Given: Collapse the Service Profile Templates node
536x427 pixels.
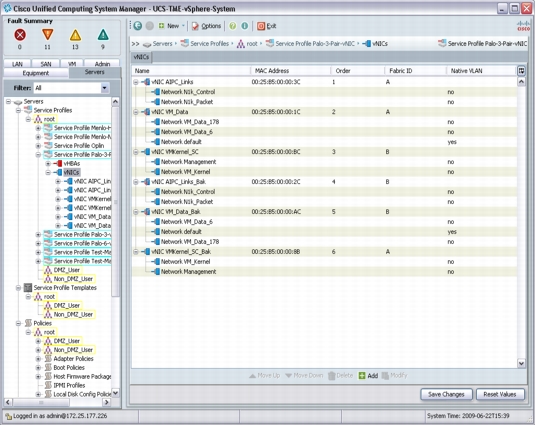Looking at the screenshot, I should tap(18, 288).
